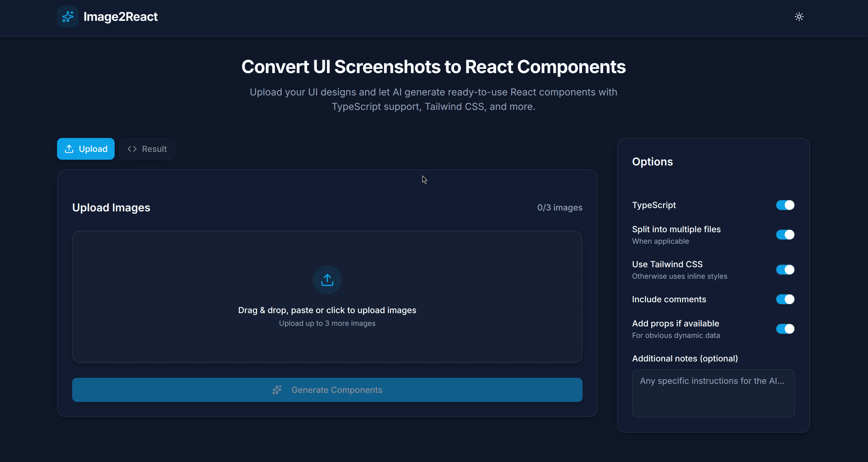The image size is (868, 462).
Task: Disable the TypeScript toggle
Action: tap(785, 205)
